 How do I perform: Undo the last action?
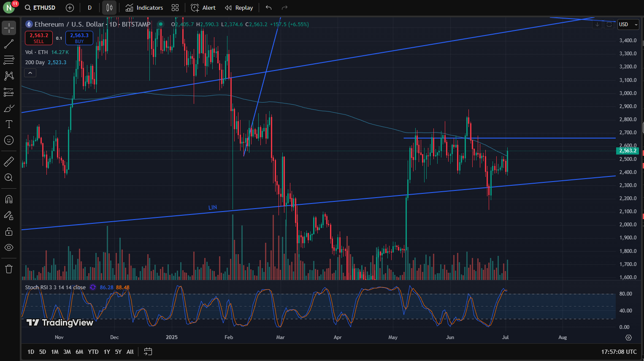[269, 8]
